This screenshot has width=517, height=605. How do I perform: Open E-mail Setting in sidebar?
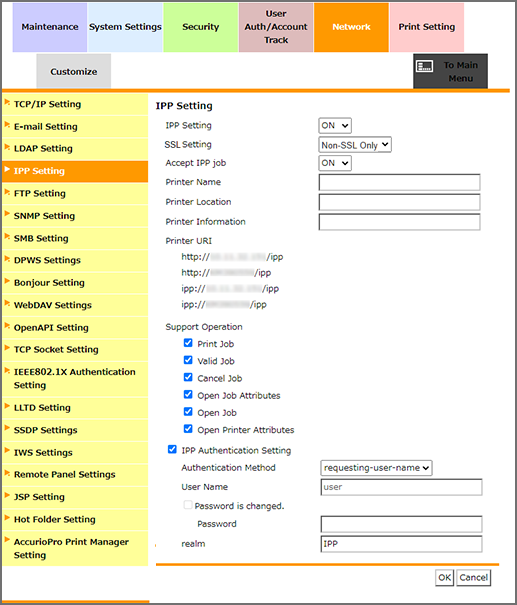click(75, 127)
